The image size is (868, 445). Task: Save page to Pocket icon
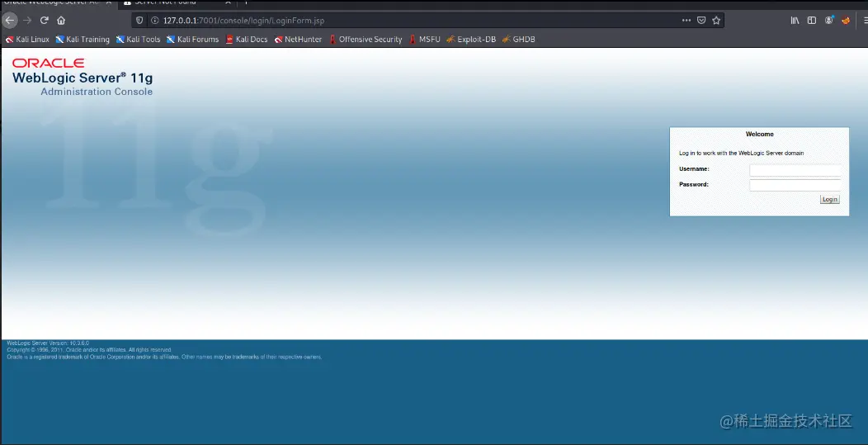point(701,21)
